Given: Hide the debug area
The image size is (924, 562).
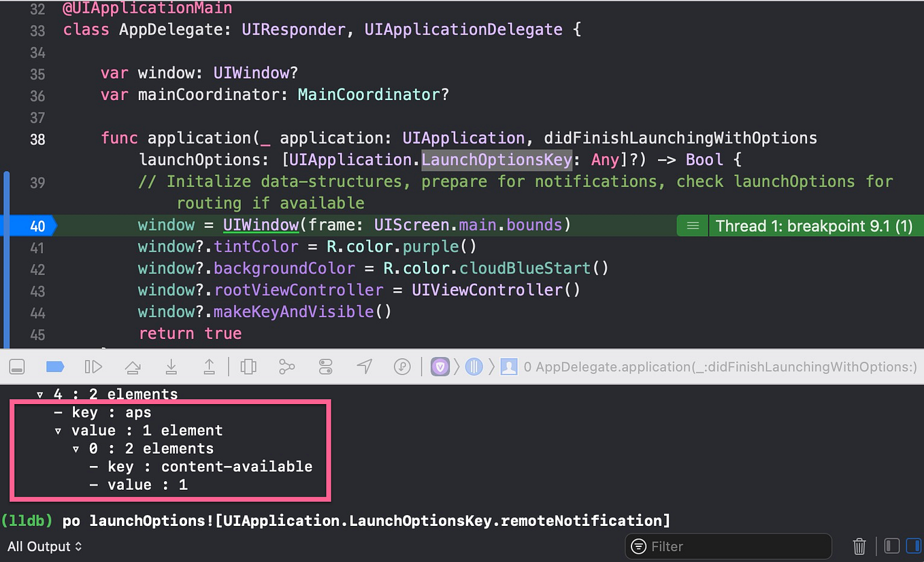Looking at the screenshot, I should point(16,366).
